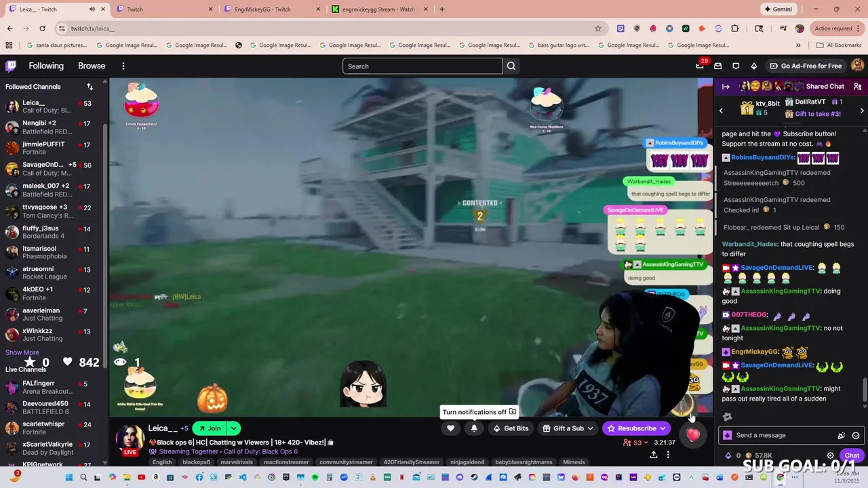The height and width of the screenshot is (488, 868).
Task: Open SavageOnD... followed channel
Action: (x=53, y=169)
